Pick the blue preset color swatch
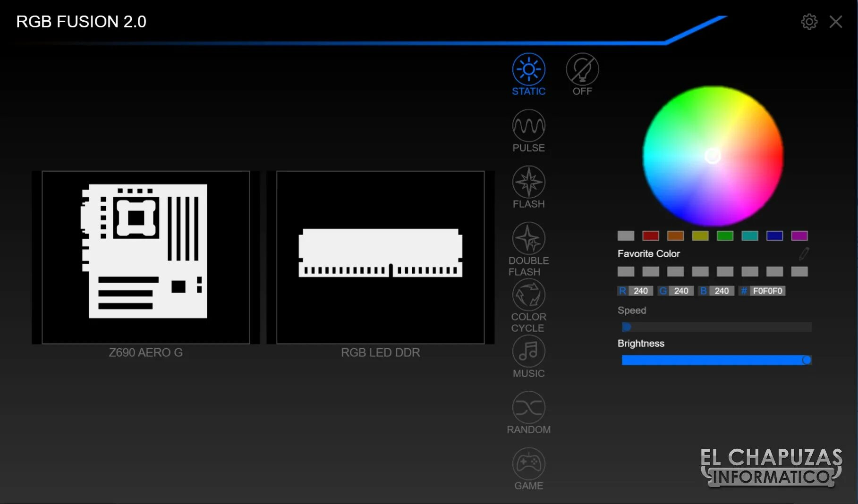858x504 pixels. point(774,235)
